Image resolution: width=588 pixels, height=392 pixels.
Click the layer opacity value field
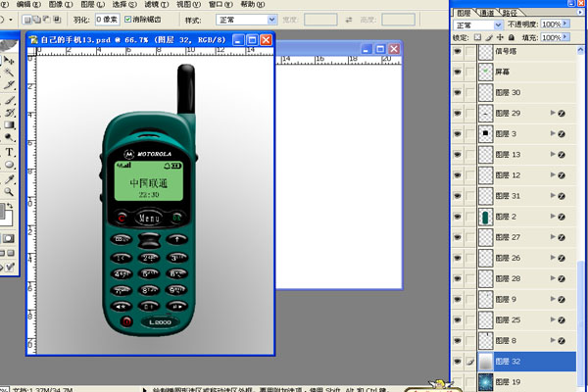(551, 24)
